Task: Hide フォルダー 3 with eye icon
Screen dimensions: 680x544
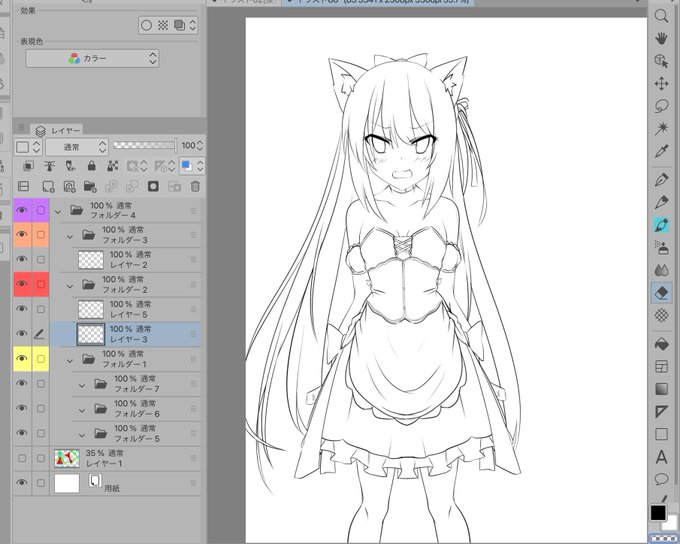Action: [22, 235]
